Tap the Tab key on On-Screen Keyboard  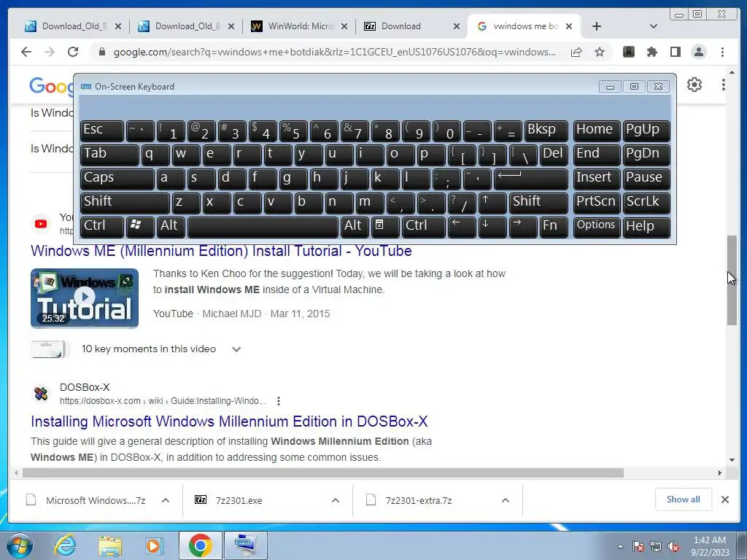click(109, 155)
